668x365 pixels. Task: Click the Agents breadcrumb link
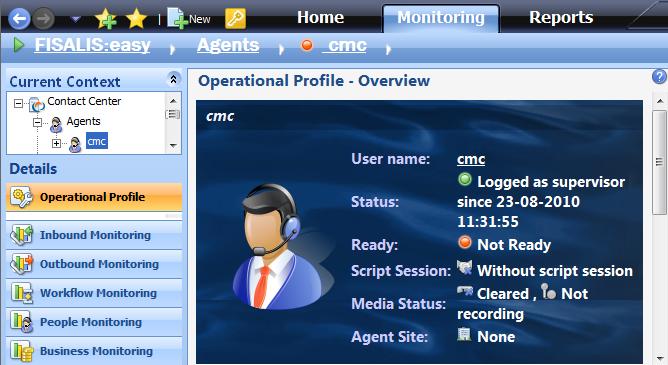click(x=228, y=45)
